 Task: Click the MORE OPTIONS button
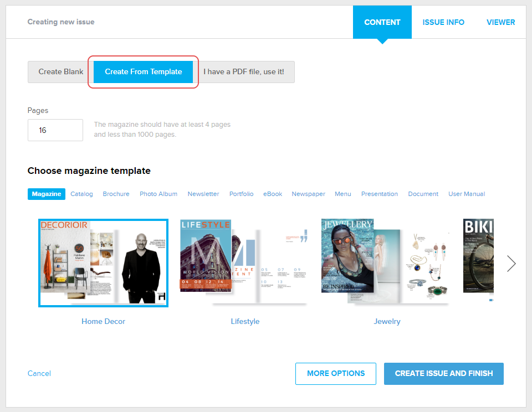pos(336,374)
